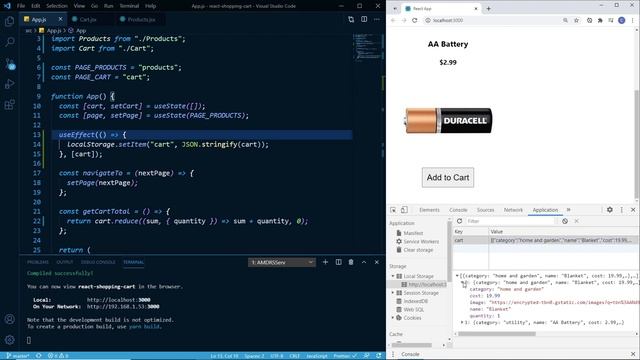Switch to the Console DevTools tab
Image resolution: width=640 pixels, height=360 pixels.
[458, 210]
